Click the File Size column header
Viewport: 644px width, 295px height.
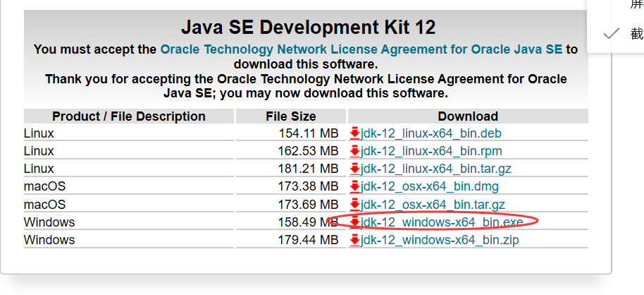tap(291, 116)
